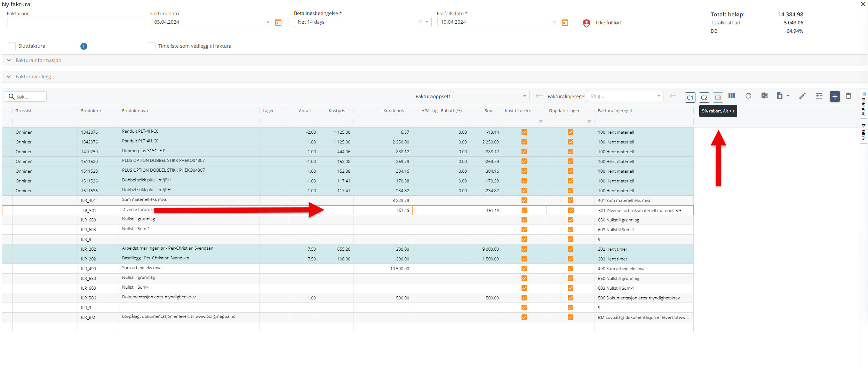Click the invoice document icon
This screenshot has height=368, width=868.
(779, 96)
